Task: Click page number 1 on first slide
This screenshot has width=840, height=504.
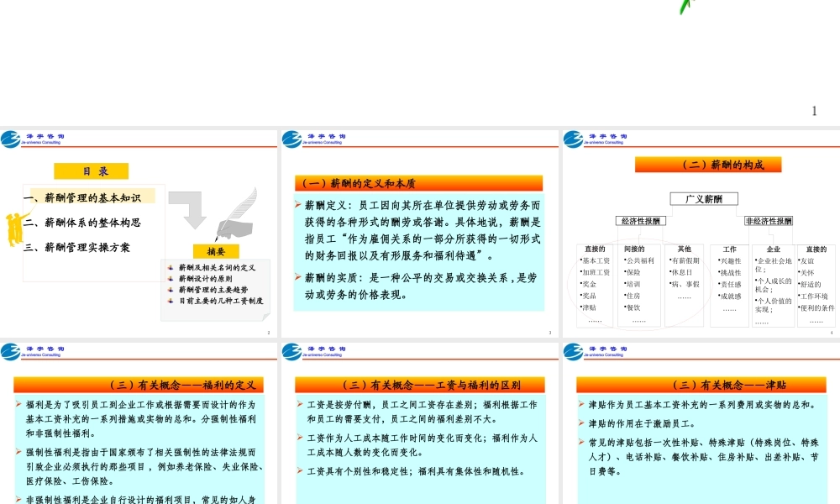Action: click(814, 111)
